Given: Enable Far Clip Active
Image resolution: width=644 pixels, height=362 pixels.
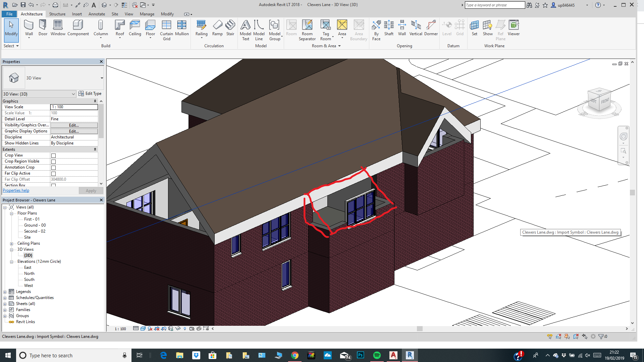Looking at the screenshot, I should 53,173.
